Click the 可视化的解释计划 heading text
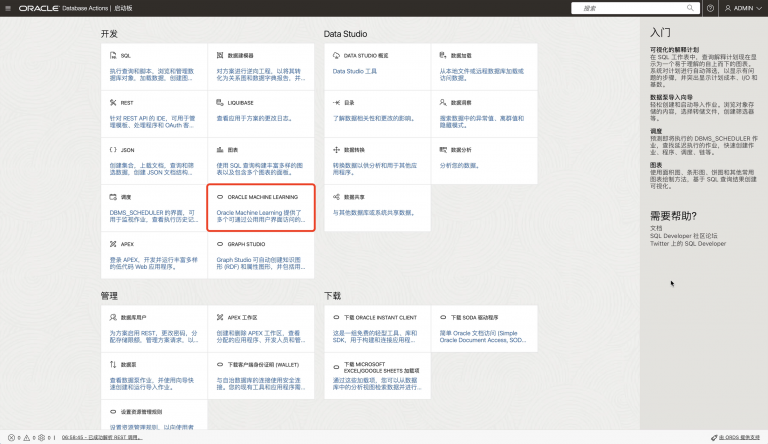Image resolution: width=768 pixels, height=444 pixels. tap(674, 49)
